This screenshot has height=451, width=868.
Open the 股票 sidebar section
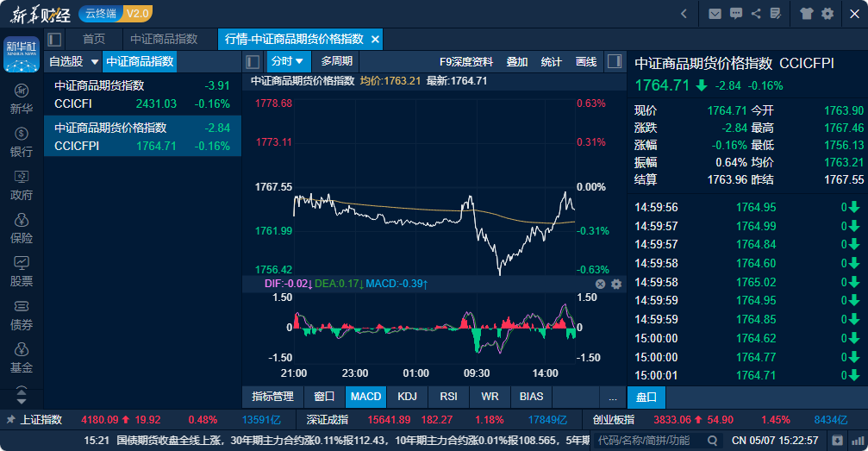pos(21,272)
